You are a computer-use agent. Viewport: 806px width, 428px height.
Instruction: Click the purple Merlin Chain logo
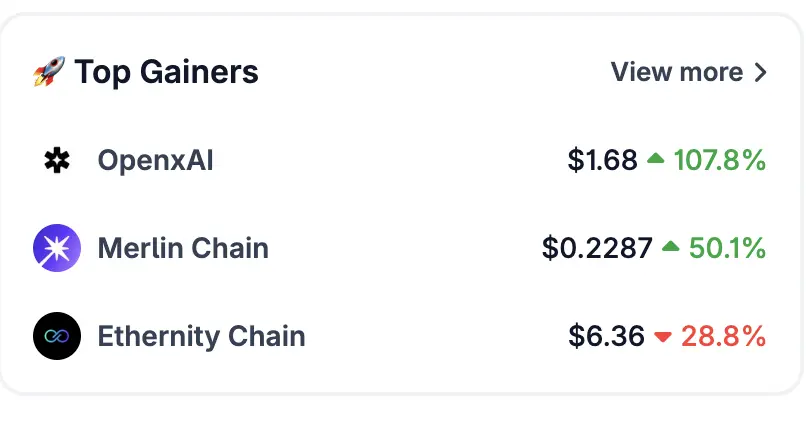tap(57, 248)
